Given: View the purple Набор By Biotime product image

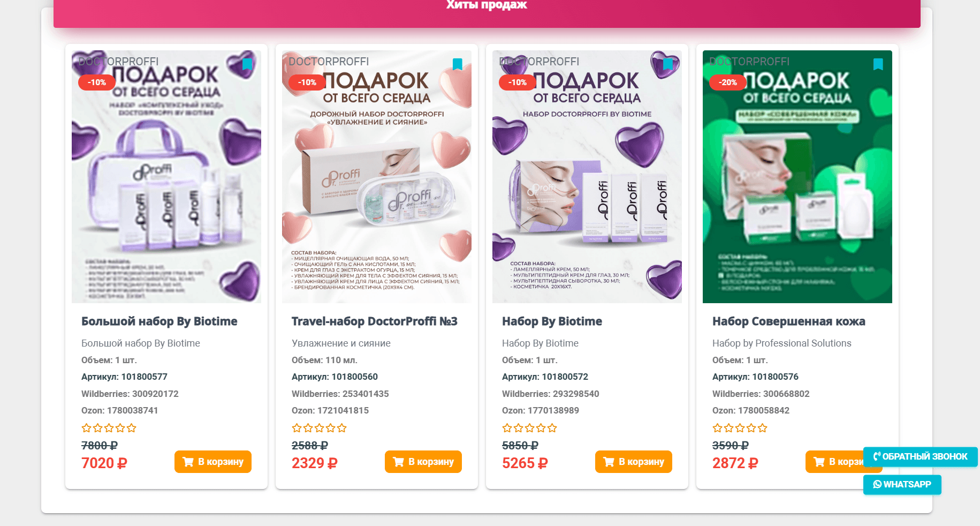Looking at the screenshot, I should [587, 177].
